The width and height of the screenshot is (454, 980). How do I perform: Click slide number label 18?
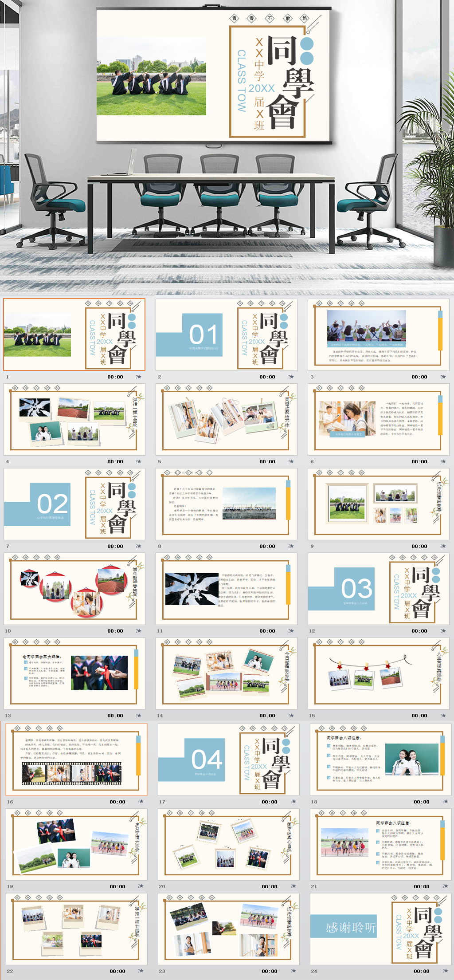[314, 802]
